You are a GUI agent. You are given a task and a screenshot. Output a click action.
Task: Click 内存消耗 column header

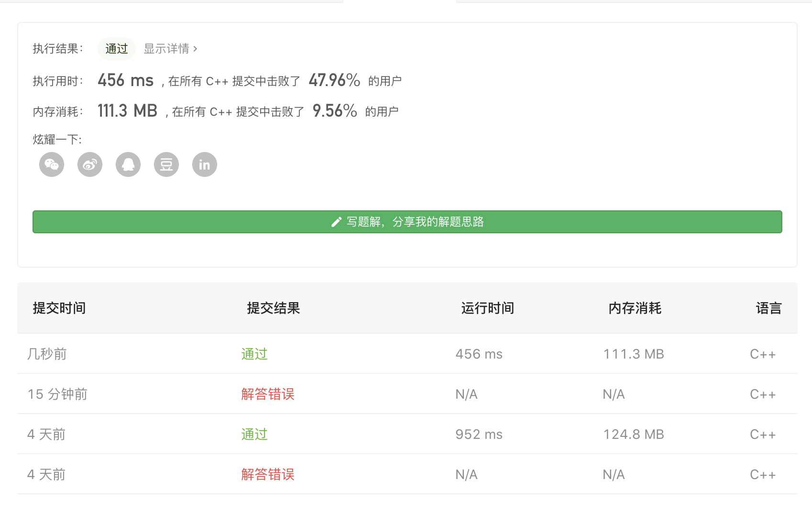635,308
